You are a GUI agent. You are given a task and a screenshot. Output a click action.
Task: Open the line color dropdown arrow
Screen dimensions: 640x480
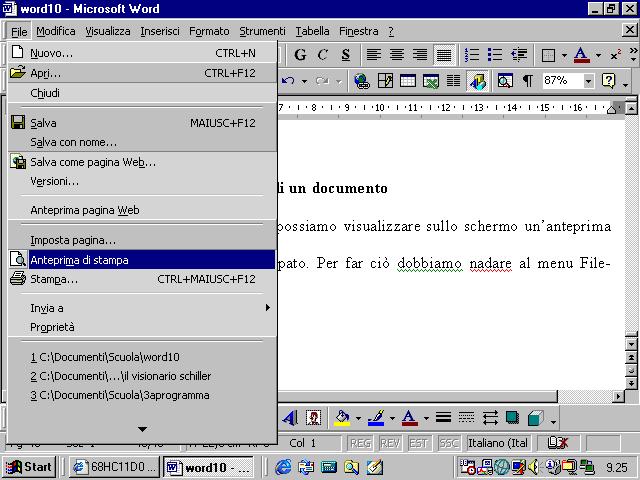(392, 418)
